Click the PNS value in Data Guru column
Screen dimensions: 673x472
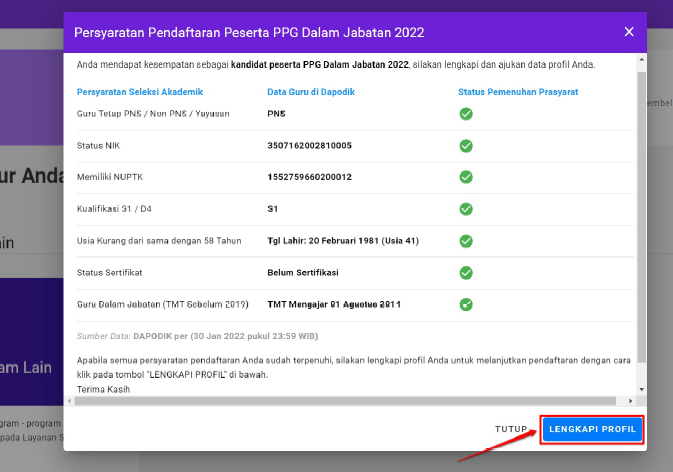[x=276, y=114]
